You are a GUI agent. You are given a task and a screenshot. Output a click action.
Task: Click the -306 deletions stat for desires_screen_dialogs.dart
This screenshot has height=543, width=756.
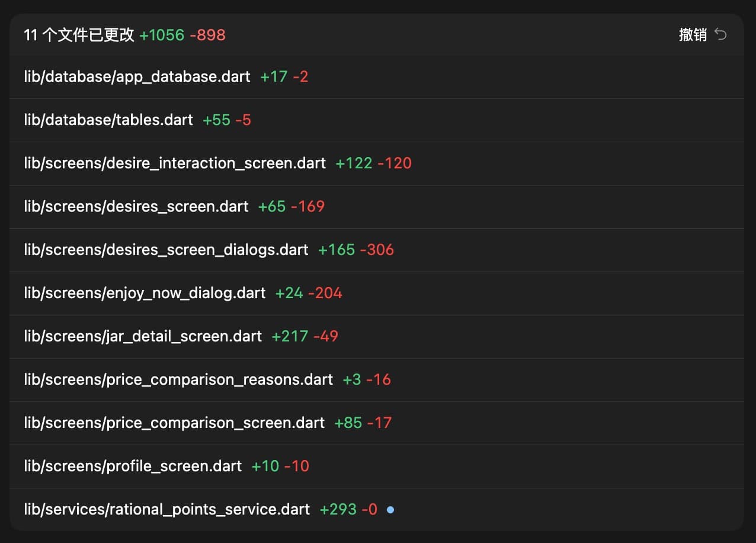pyautogui.click(x=377, y=250)
